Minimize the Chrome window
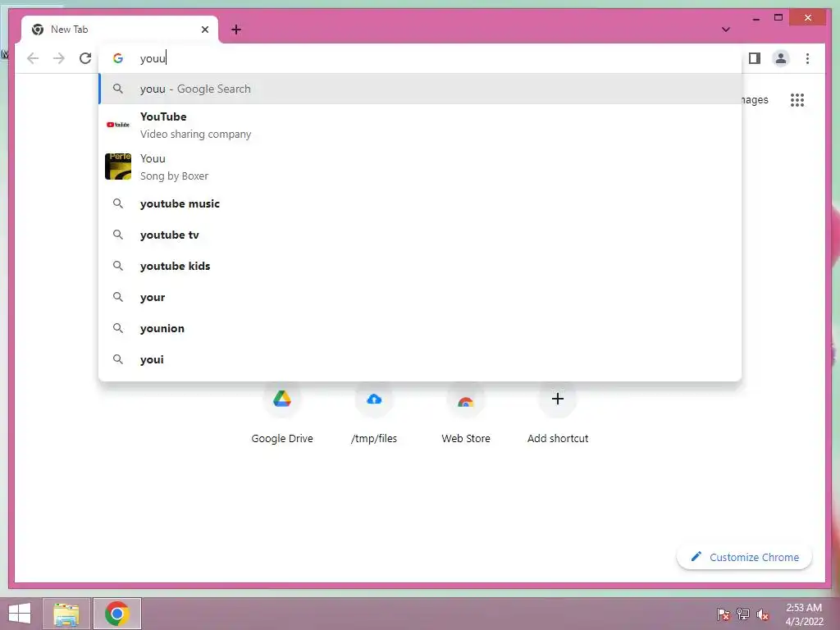The width and height of the screenshot is (840, 630). click(756, 18)
